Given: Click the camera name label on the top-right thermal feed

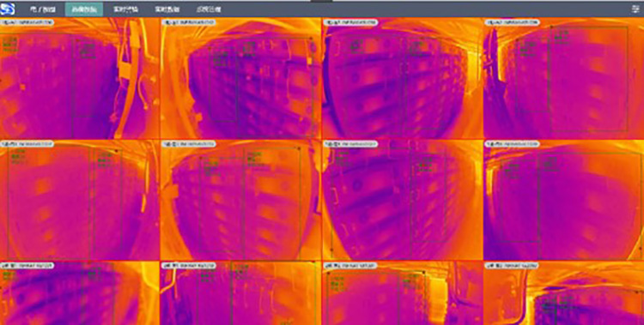Looking at the screenshot, I should (x=512, y=22).
